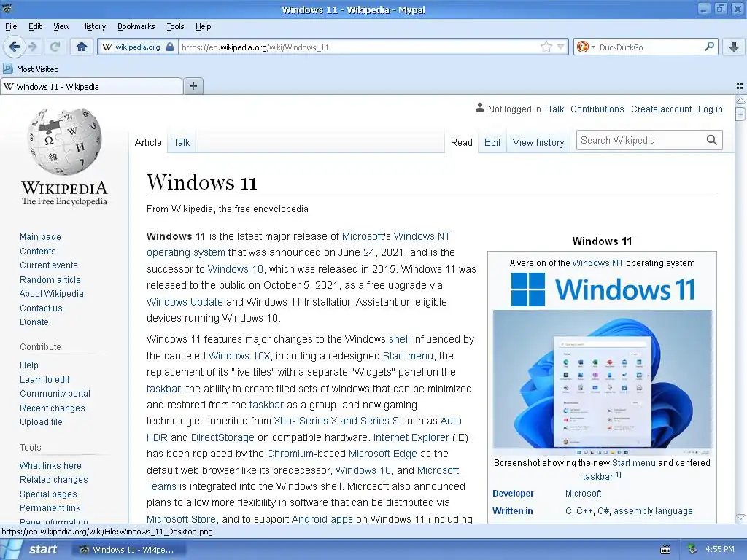Open the Tools menu
747x560 pixels.
click(x=175, y=26)
